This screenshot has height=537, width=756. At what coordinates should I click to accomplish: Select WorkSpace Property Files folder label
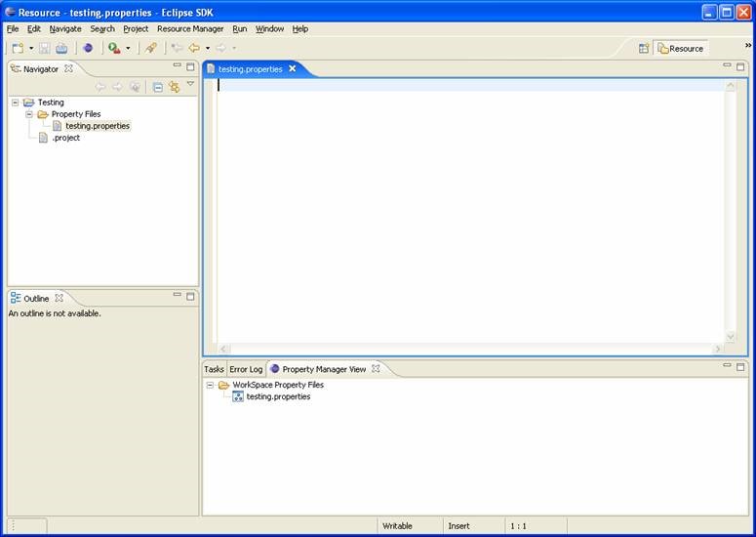pos(278,385)
